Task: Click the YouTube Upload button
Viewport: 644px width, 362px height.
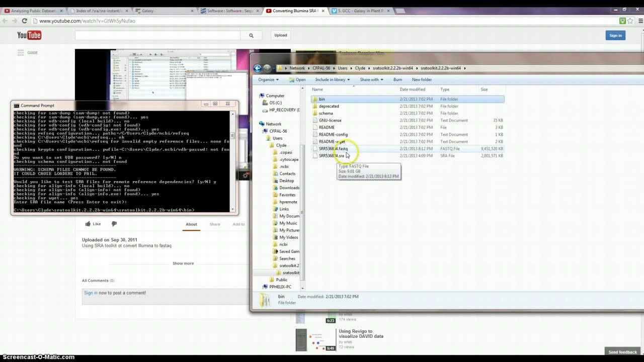Action: [281, 35]
